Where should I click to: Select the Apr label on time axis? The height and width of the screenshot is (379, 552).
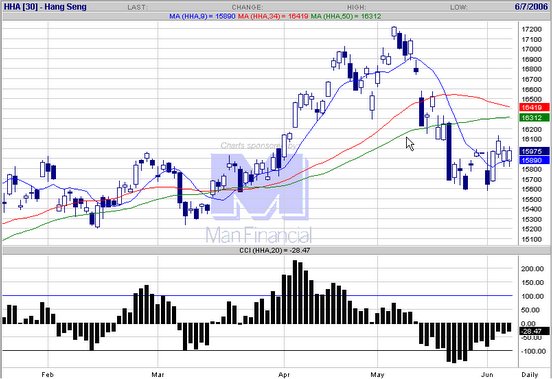(x=284, y=374)
